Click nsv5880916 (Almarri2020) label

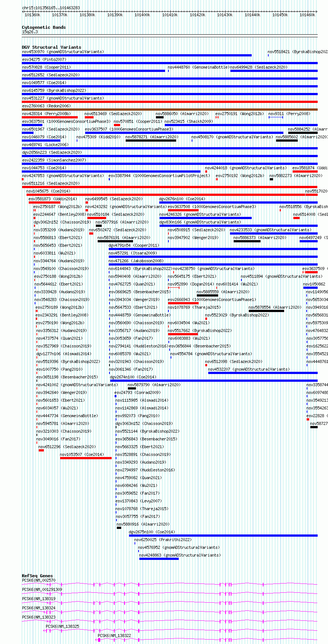tap(143, 524)
